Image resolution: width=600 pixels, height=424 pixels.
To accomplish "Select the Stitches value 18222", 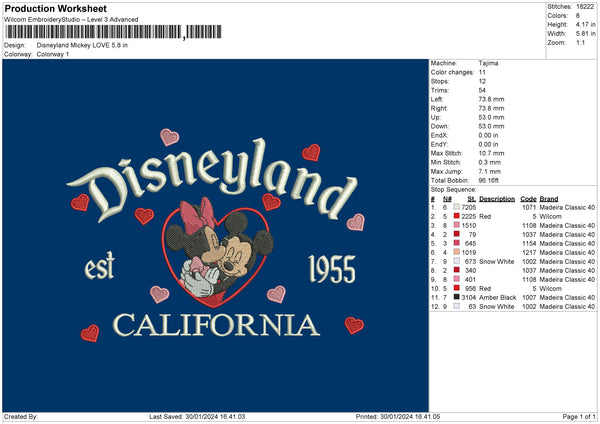I will 585,7.
